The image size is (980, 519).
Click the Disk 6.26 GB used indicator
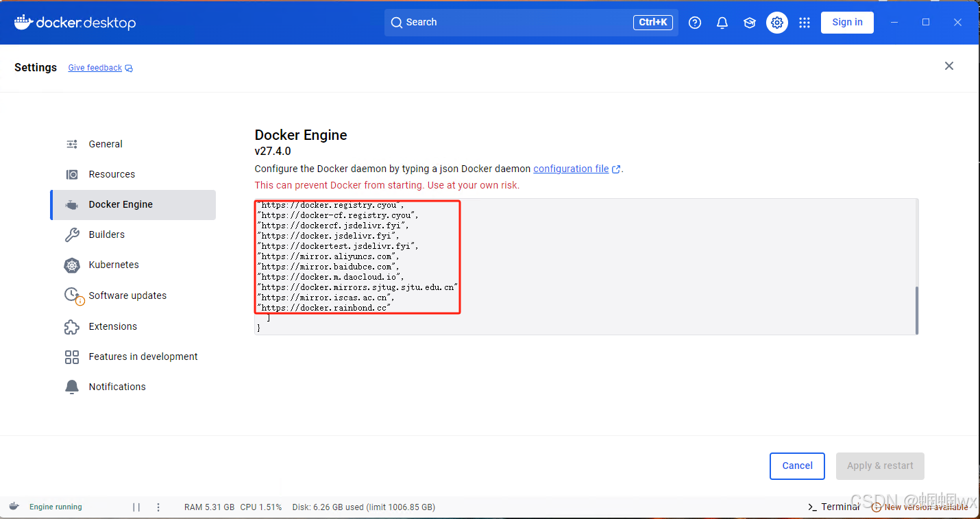tap(364, 507)
